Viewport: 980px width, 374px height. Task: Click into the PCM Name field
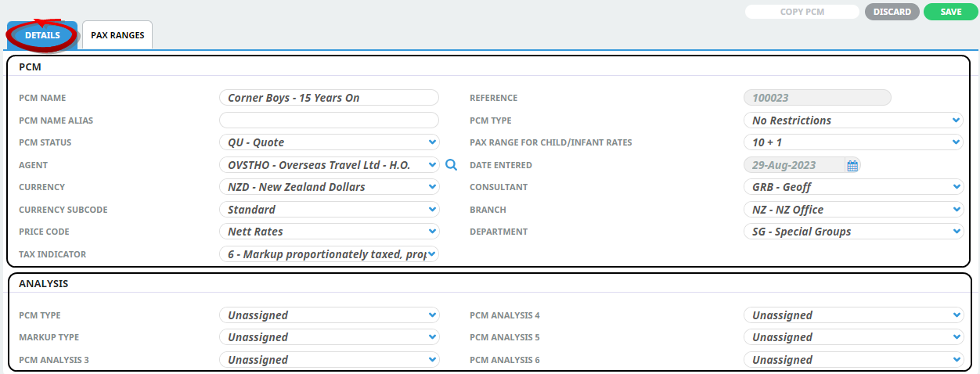[x=329, y=98]
